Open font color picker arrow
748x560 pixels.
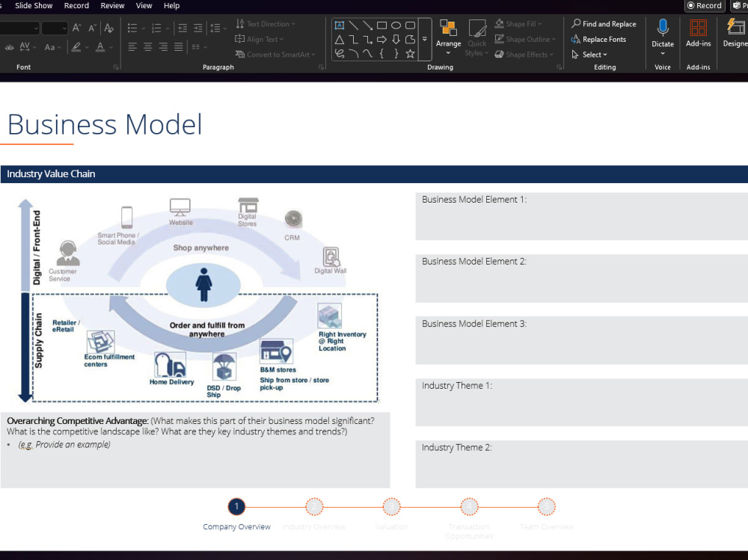click(111, 47)
